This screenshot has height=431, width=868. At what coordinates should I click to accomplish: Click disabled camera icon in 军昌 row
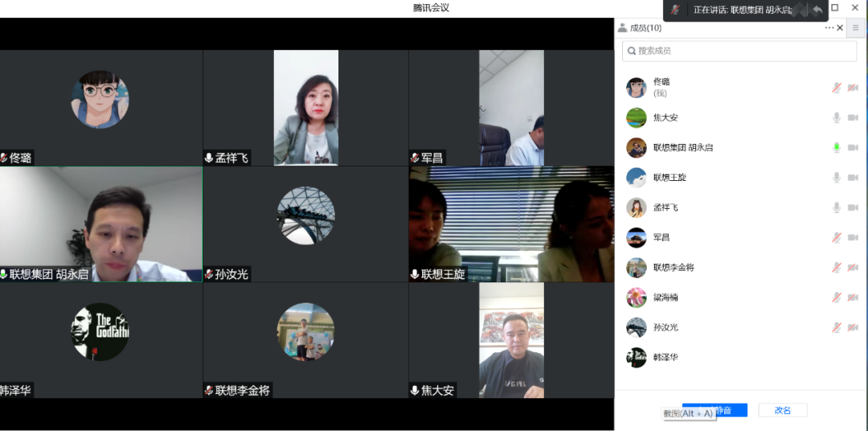pos(853,237)
